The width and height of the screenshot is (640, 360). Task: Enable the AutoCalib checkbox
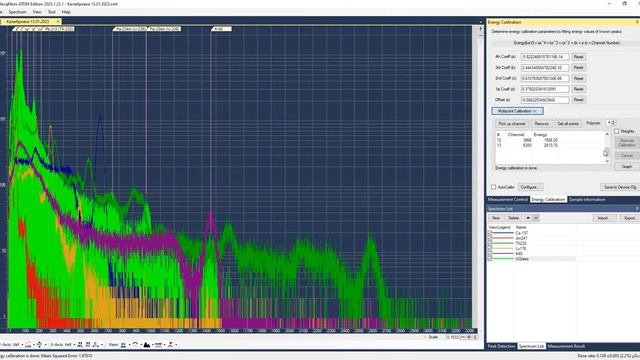493,187
